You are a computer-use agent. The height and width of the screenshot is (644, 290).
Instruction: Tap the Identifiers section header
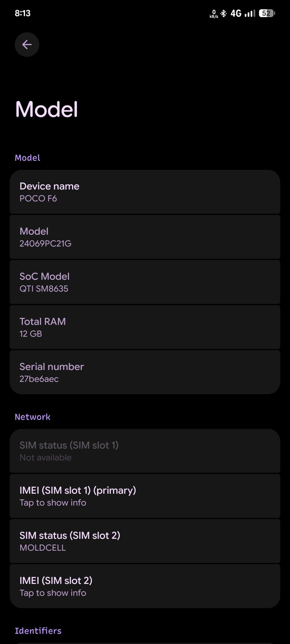[38, 631]
